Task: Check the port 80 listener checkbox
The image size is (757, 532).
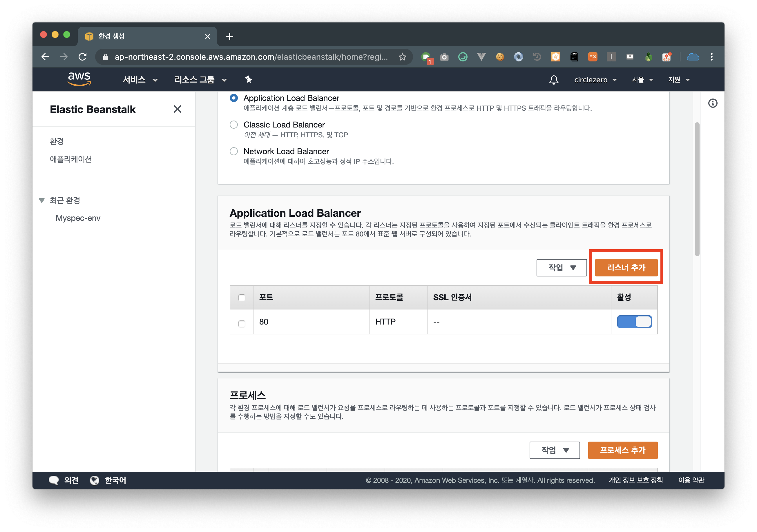Action: click(242, 324)
